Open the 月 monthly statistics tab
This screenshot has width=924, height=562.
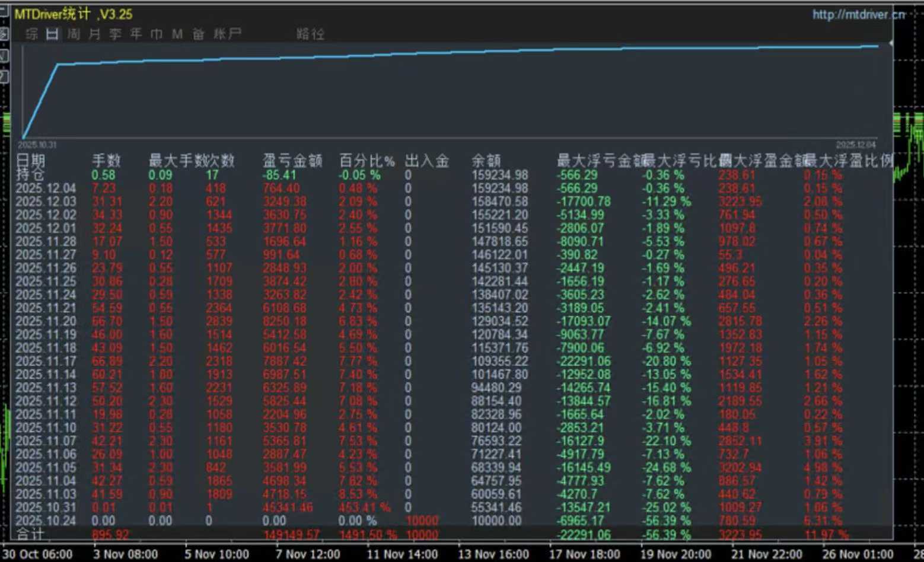[94, 34]
